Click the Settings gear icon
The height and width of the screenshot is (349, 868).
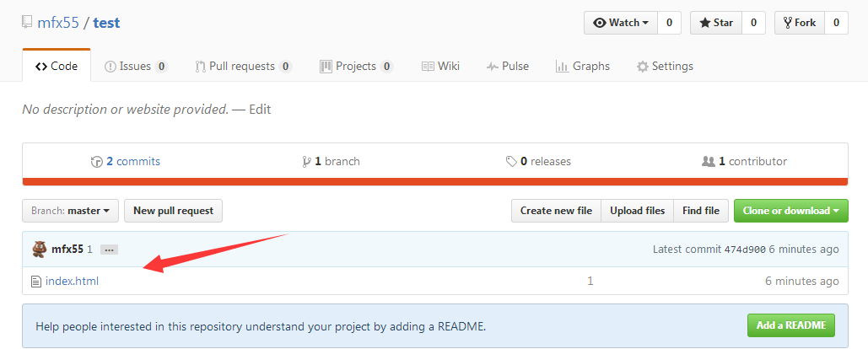point(643,67)
